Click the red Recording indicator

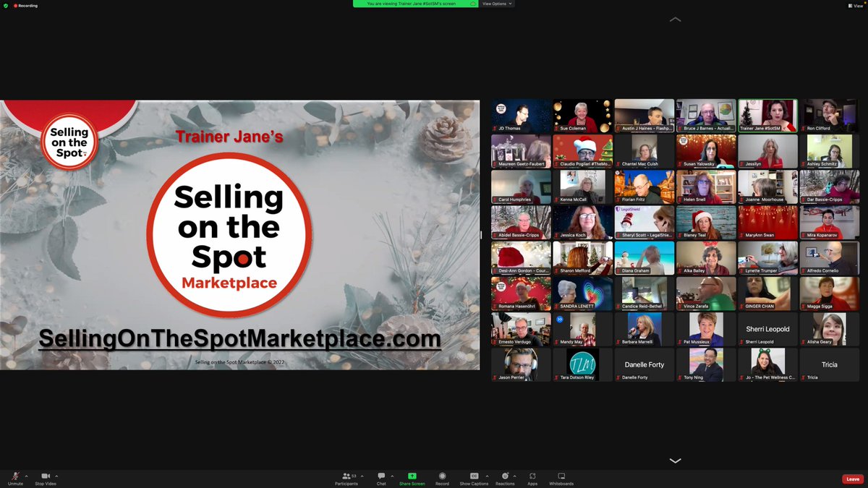25,5
